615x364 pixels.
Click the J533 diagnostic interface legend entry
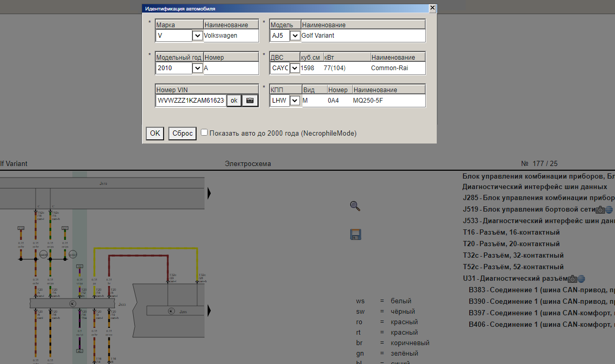point(538,221)
